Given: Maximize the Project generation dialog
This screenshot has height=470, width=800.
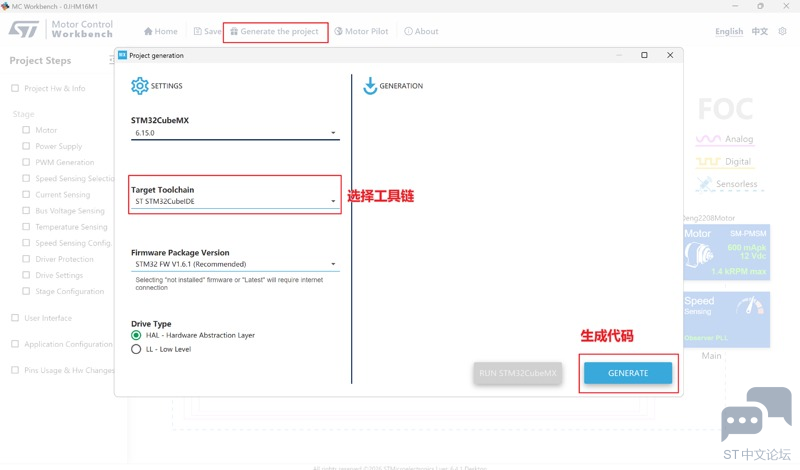Looking at the screenshot, I should click(x=644, y=55).
